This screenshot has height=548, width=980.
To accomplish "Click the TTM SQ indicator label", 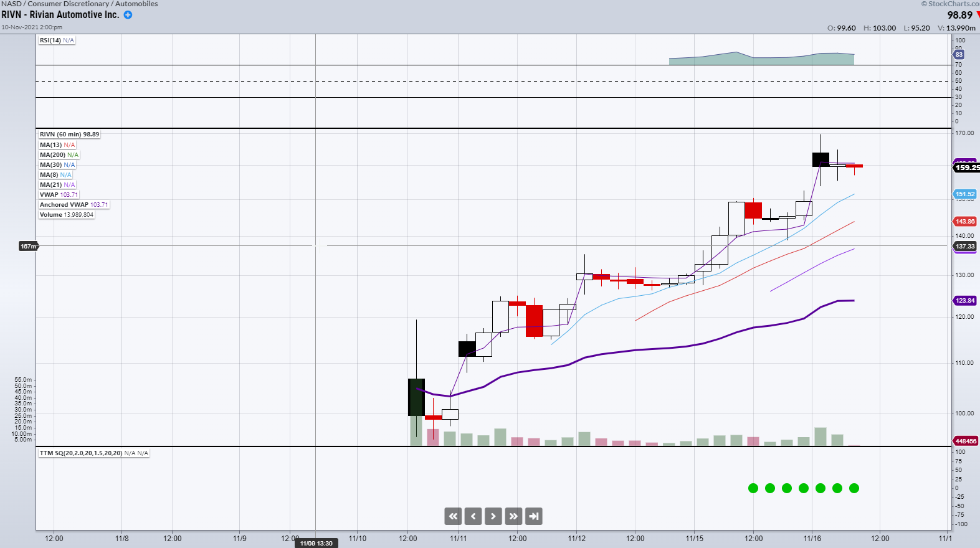I will click(x=94, y=453).
